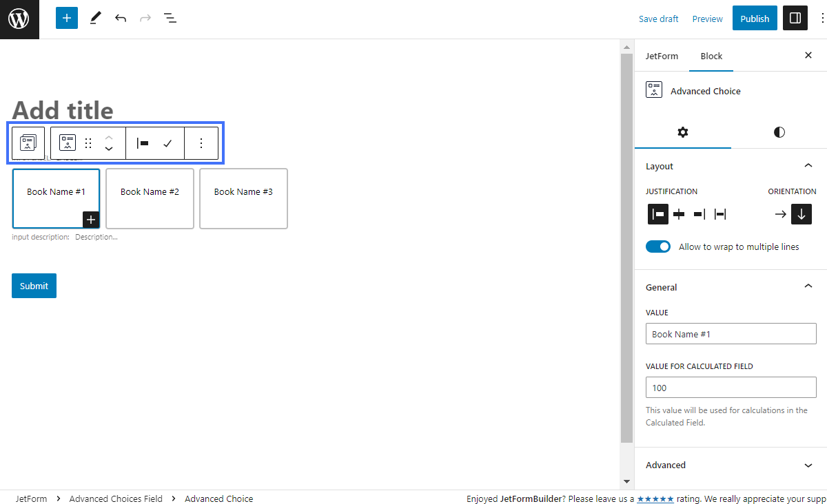Screen dimensions: 827x504
Task: Open block options three-dot menu
Action: tap(201, 143)
